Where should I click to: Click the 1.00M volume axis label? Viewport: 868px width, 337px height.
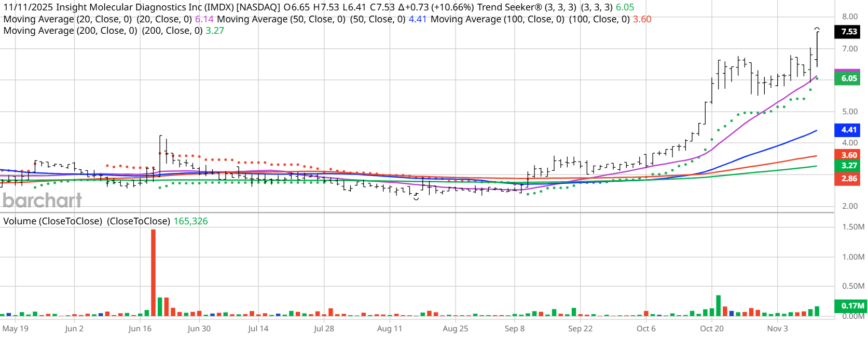(x=853, y=257)
